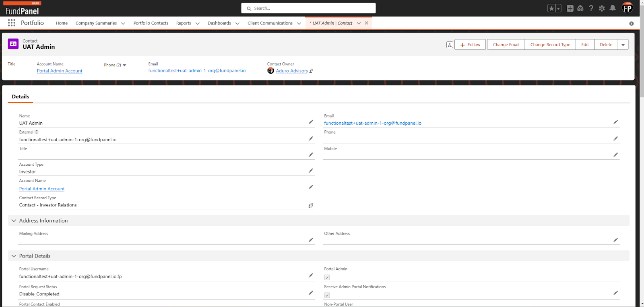The width and height of the screenshot is (644, 307).
Task: Edit the Account Type pencil icon
Action: (x=311, y=171)
